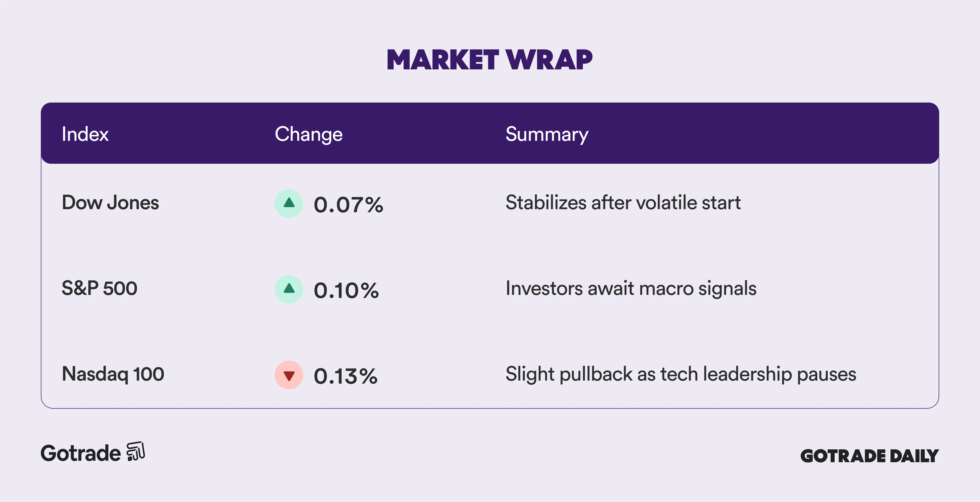Select the Change column header

(x=308, y=134)
